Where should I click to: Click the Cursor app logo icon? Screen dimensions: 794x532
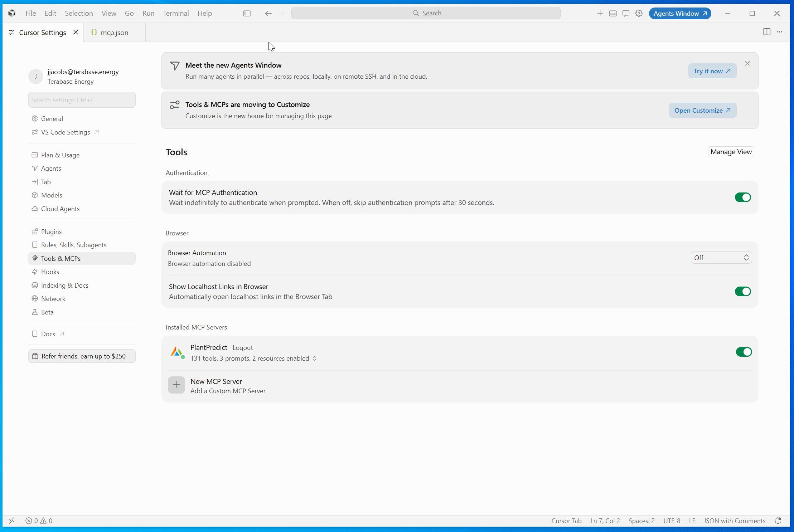click(x=12, y=13)
